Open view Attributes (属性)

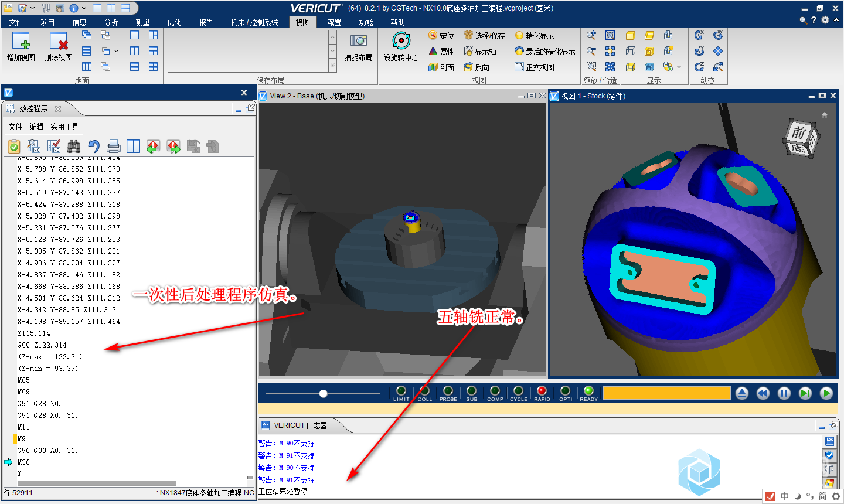pyautogui.click(x=441, y=52)
